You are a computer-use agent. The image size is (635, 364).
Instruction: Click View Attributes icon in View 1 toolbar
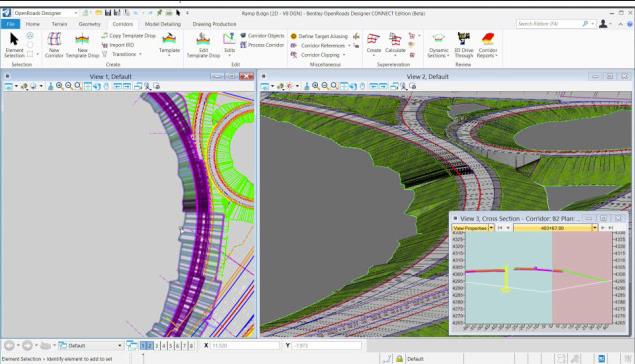(x=9, y=86)
